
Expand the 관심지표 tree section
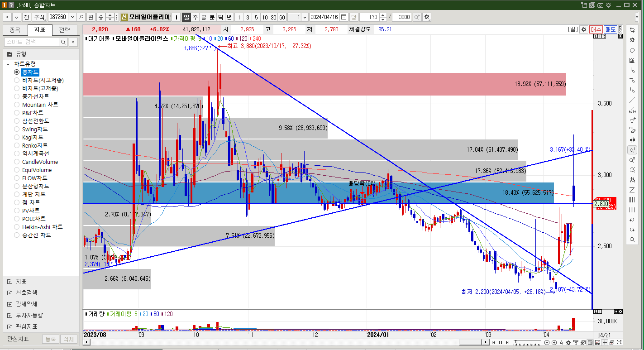[x=10, y=326]
